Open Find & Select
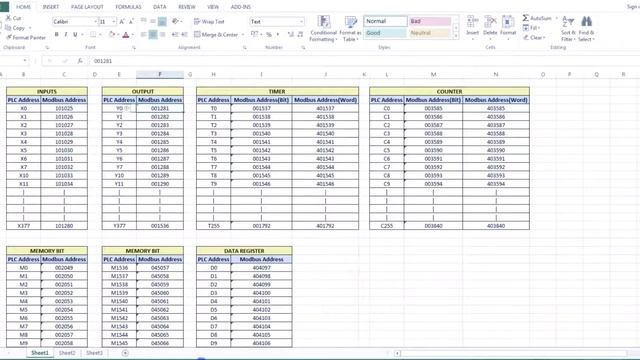Image resolution: width=640 pixels, height=360 pixels. [587, 29]
